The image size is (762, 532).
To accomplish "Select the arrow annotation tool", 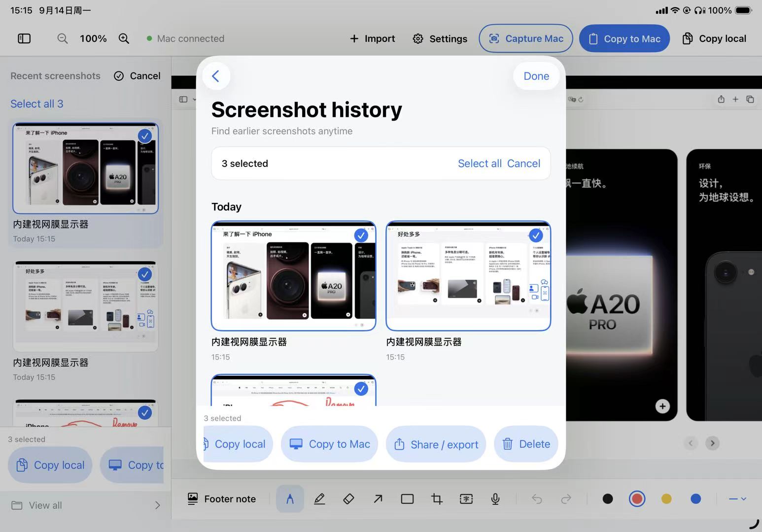I will (378, 499).
